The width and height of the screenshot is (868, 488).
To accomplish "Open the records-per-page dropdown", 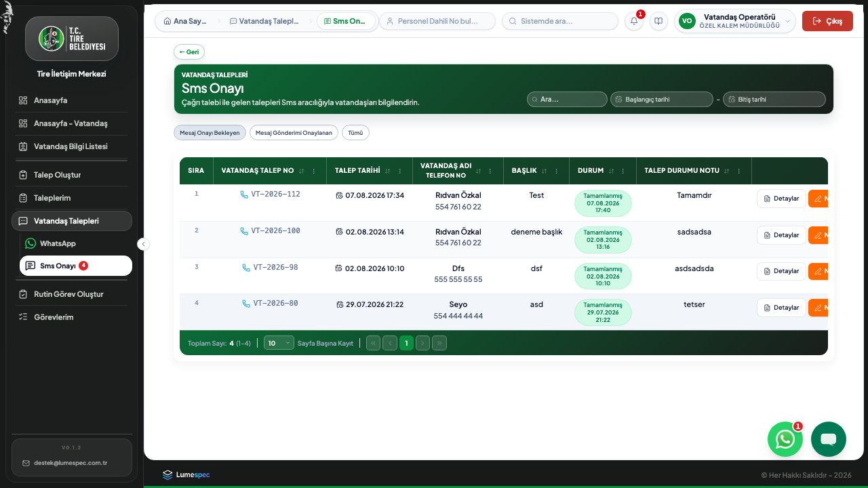I will tap(279, 343).
